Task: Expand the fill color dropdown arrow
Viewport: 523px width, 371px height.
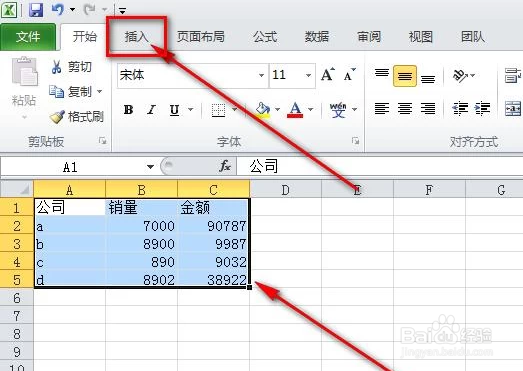Action: 278,109
